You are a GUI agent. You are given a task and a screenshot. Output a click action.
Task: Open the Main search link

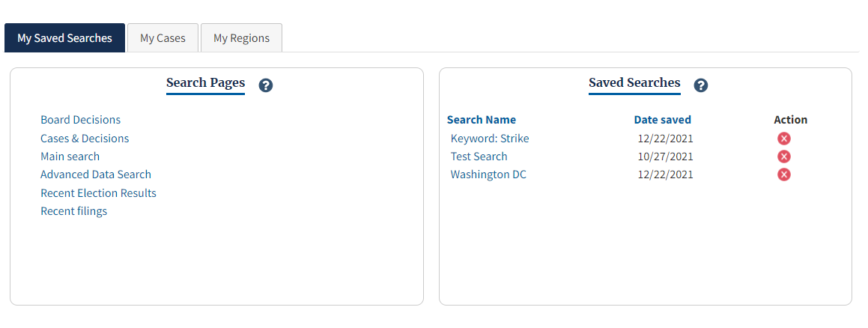click(70, 157)
